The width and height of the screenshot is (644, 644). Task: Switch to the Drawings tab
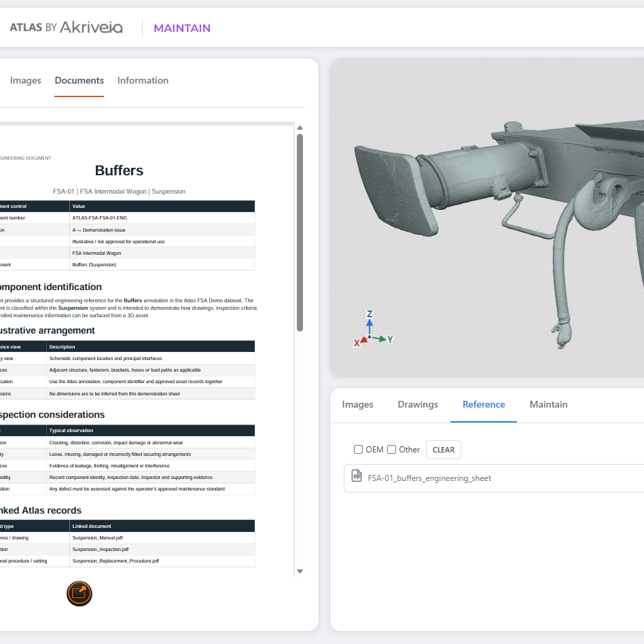(418, 405)
